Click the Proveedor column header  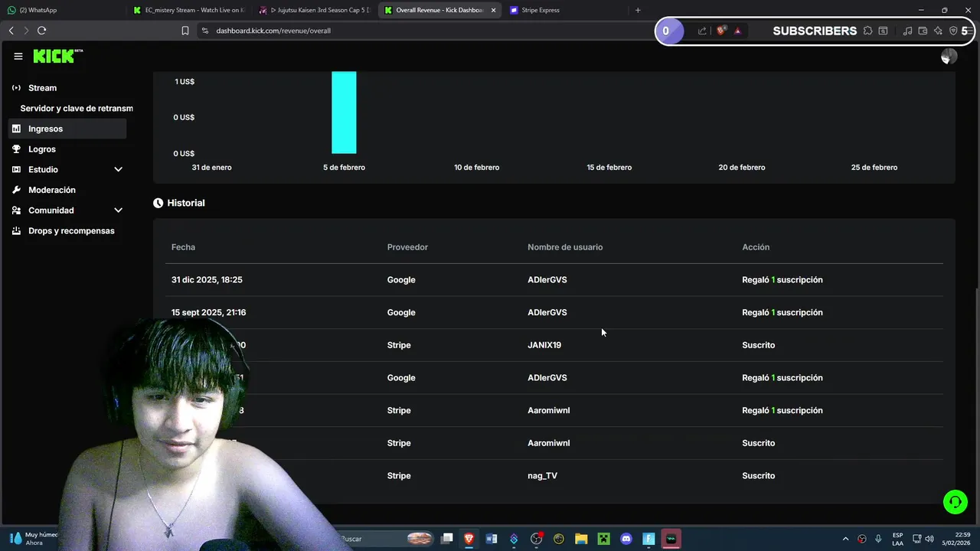407,247
